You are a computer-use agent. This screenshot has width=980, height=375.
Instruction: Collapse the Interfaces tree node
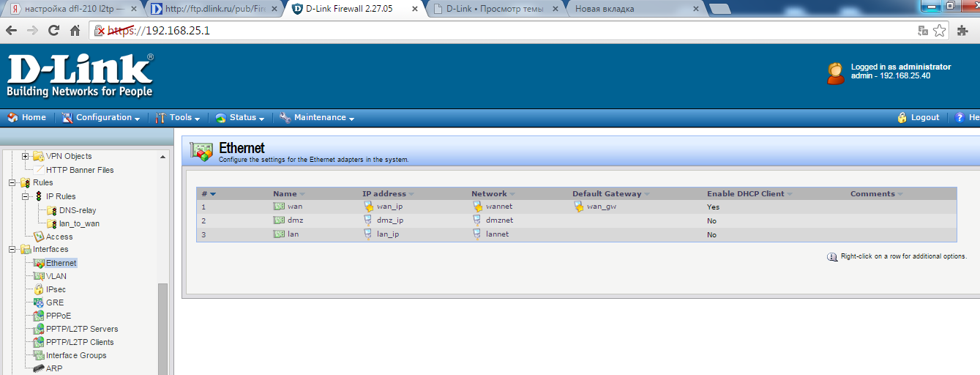(x=12, y=249)
